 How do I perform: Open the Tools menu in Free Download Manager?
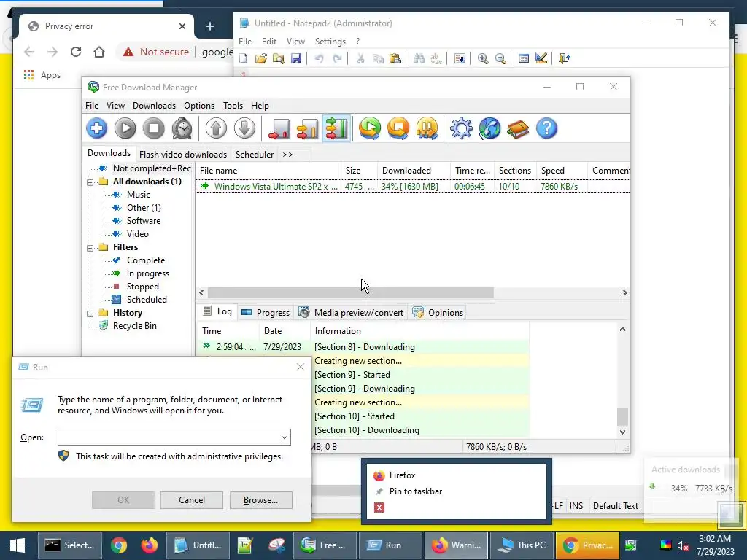coord(233,106)
